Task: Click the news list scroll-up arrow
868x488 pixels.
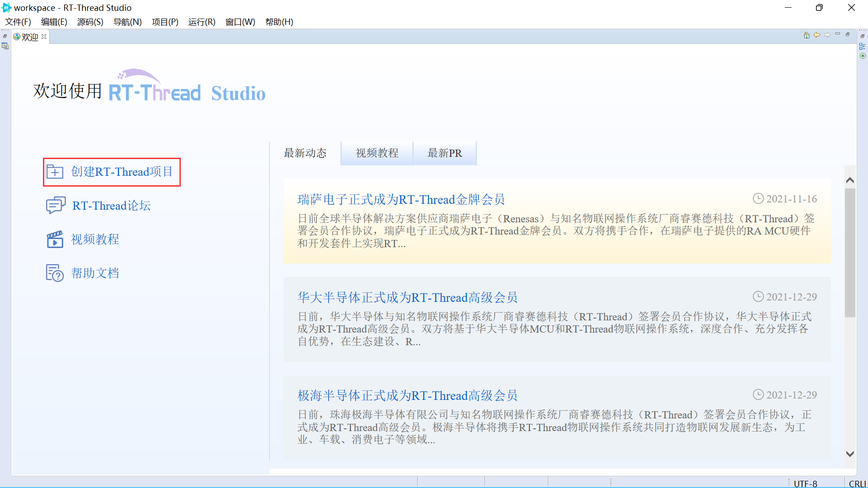Action: click(x=850, y=180)
